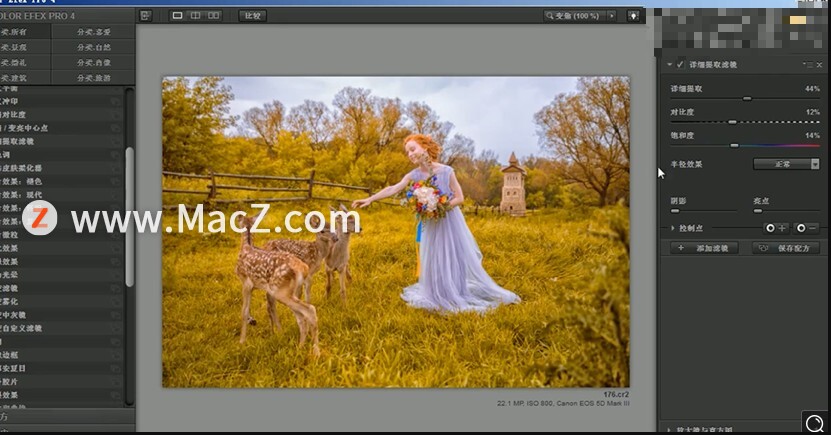Select the 胶片 filter in the list
This screenshot has width=831, height=435.
[x=61, y=381]
